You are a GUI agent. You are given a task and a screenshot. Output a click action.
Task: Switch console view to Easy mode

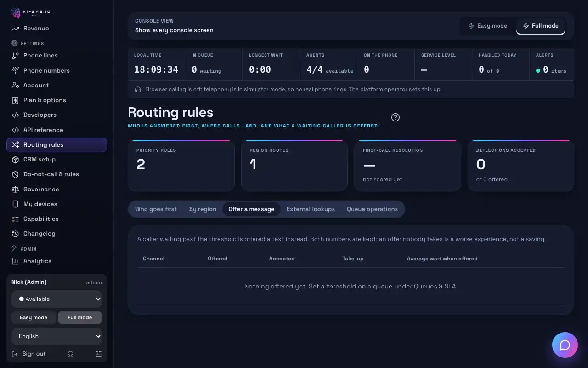click(x=487, y=26)
